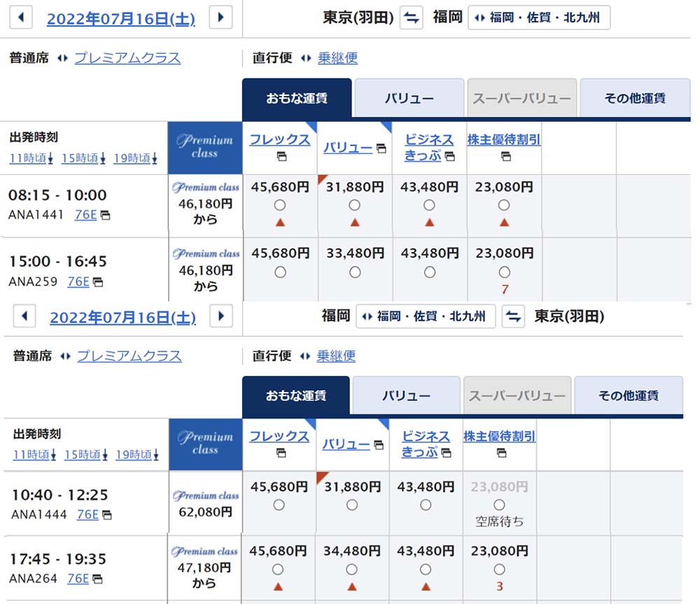Screen dimensions: 700x604
Task: Select 33,480円 バリュー fare for ANA259
Action: tap(355, 272)
